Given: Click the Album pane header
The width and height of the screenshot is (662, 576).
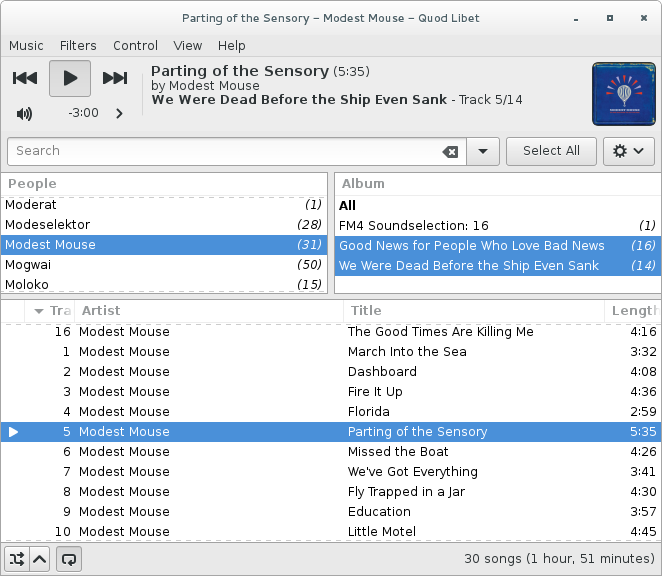Looking at the screenshot, I should coord(498,184).
